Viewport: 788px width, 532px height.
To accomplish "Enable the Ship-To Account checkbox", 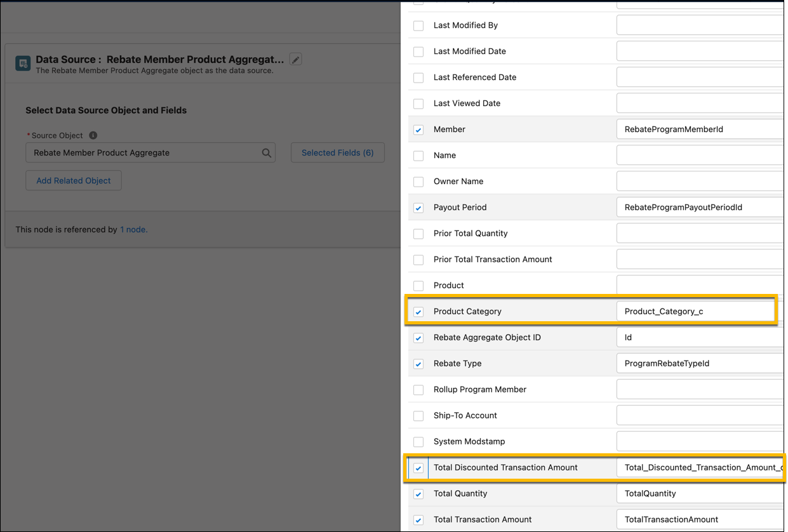I will click(x=418, y=415).
